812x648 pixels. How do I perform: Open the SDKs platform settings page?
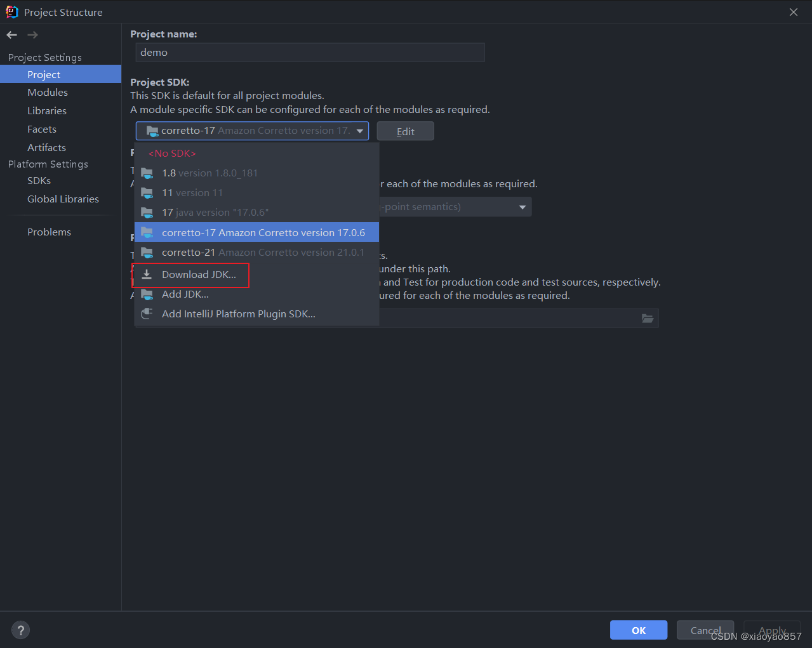pos(60,181)
